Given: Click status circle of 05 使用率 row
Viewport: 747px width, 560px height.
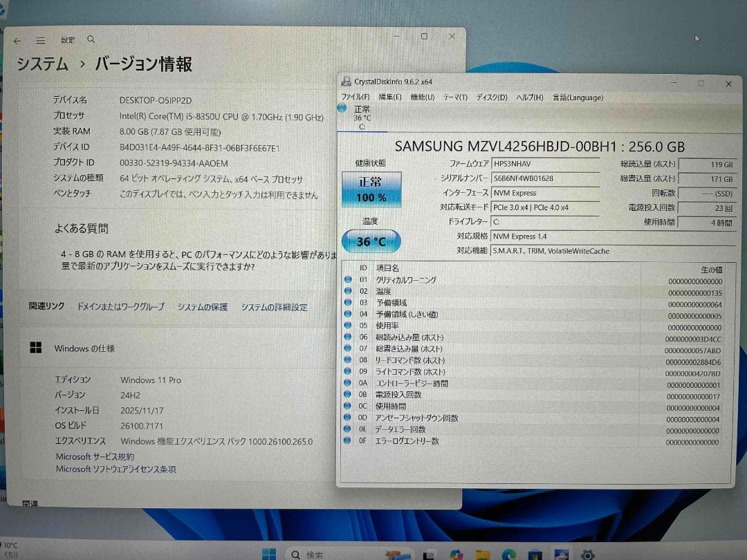Looking at the screenshot, I should 348,325.
